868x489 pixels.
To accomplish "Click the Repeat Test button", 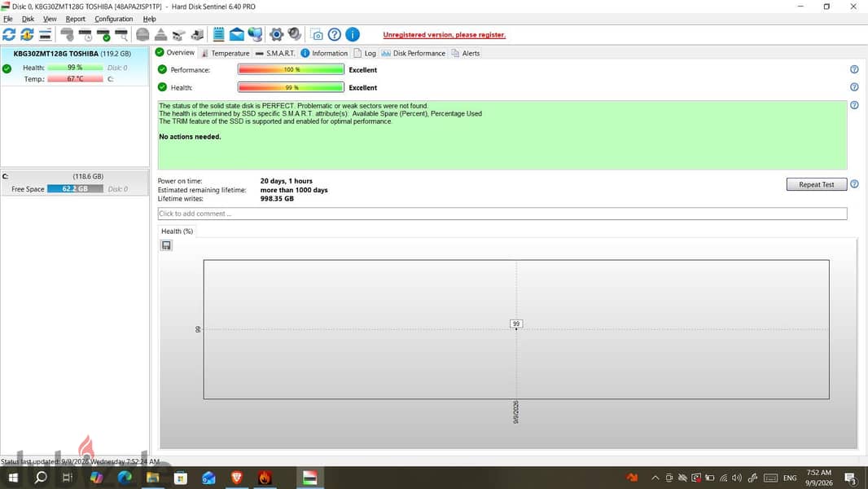I will click(x=816, y=184).
